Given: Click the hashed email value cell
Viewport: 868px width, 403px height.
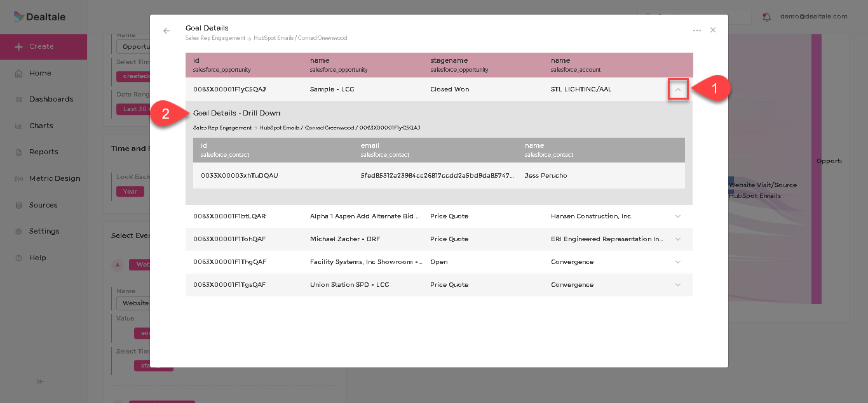Looking at the screenshot, I should point(437,175).
